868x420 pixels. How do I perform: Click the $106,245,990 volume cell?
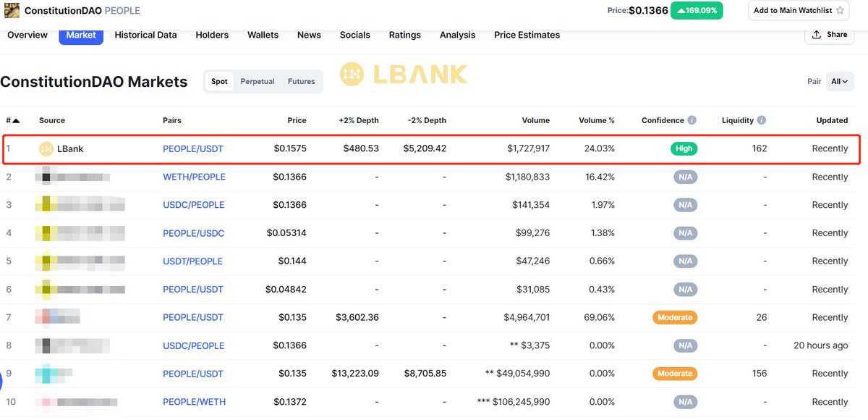pos(514,402)
